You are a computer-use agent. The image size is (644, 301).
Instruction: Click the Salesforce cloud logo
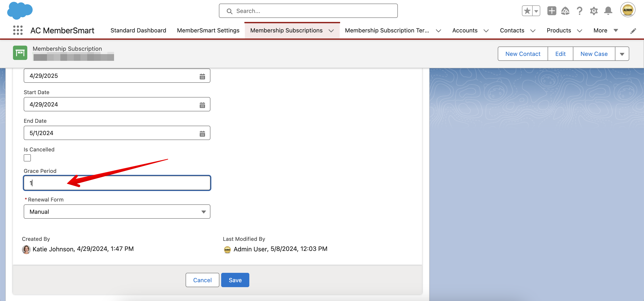coord(20,11)
